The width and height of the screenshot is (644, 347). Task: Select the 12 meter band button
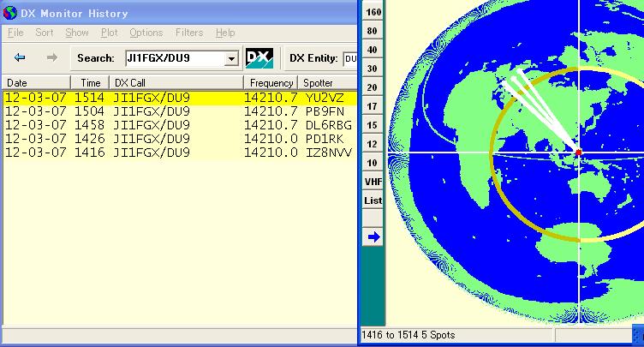(373, 144)
